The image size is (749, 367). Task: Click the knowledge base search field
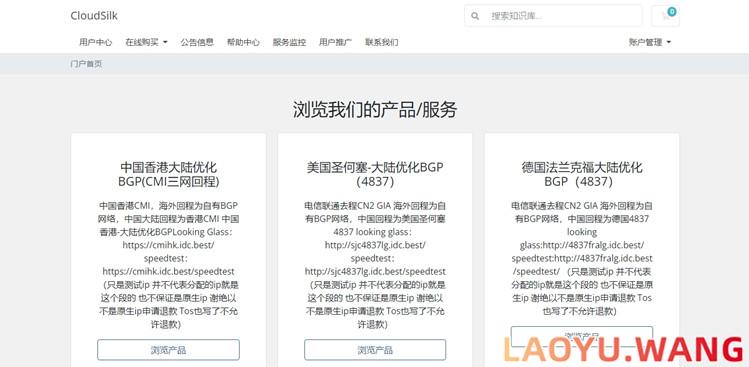tap(564, 16)
